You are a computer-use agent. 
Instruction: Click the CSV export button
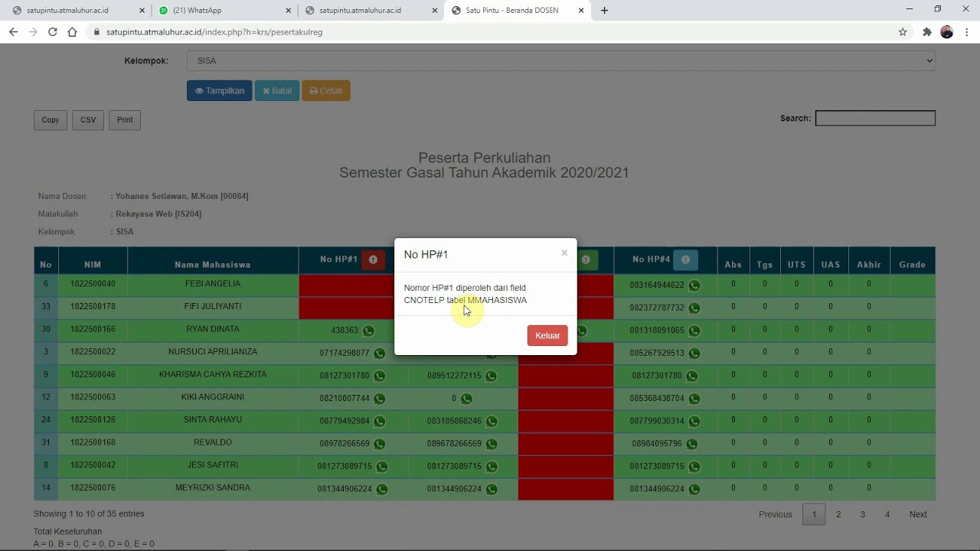pyautogui.click(x=88, y=120)
